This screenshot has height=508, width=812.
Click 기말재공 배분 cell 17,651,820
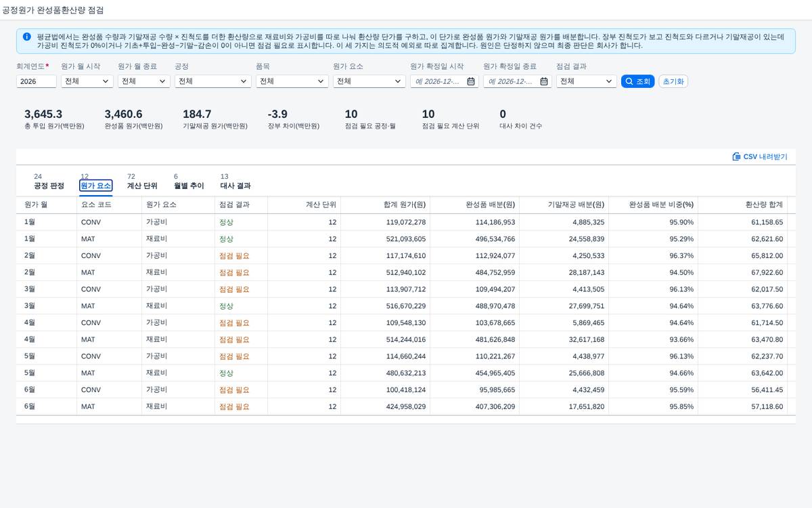pyautogui.click(x=587, y=406)
